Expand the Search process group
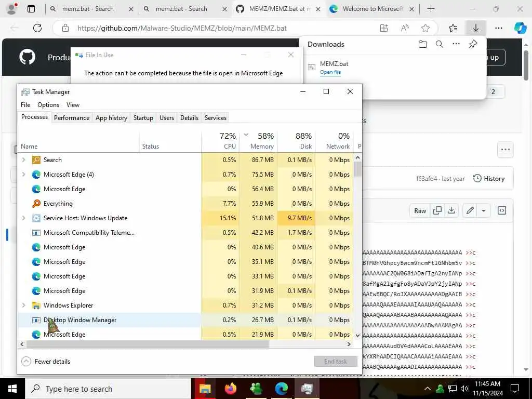Screen dimensions: 532x399 point(23,160)
